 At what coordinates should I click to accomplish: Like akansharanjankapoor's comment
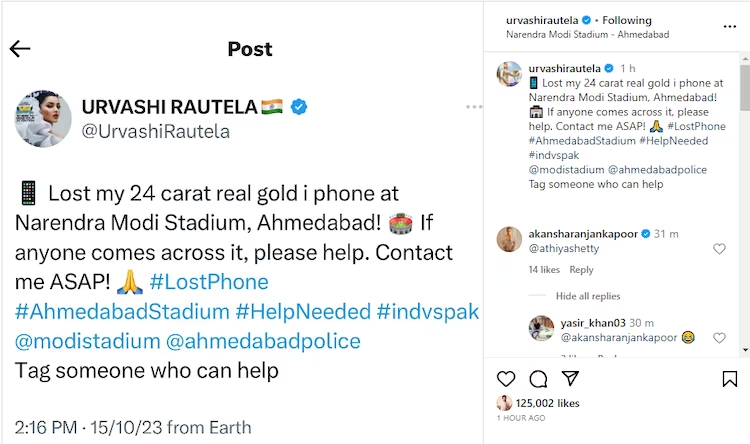point(719,249)
